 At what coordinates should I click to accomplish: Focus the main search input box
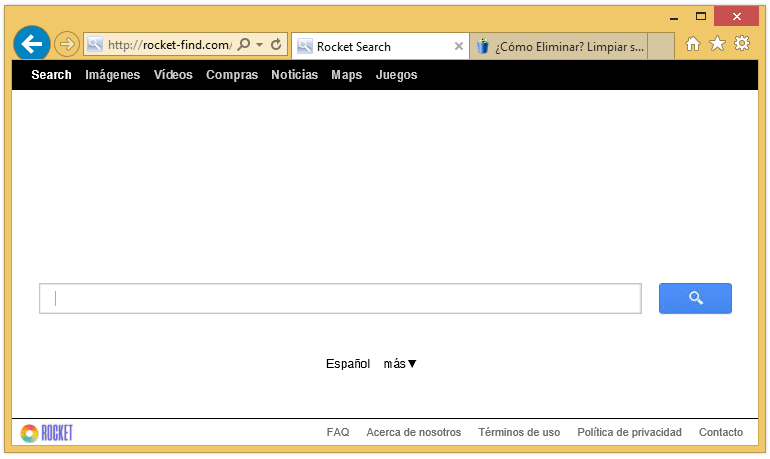(x=340, y=298)
